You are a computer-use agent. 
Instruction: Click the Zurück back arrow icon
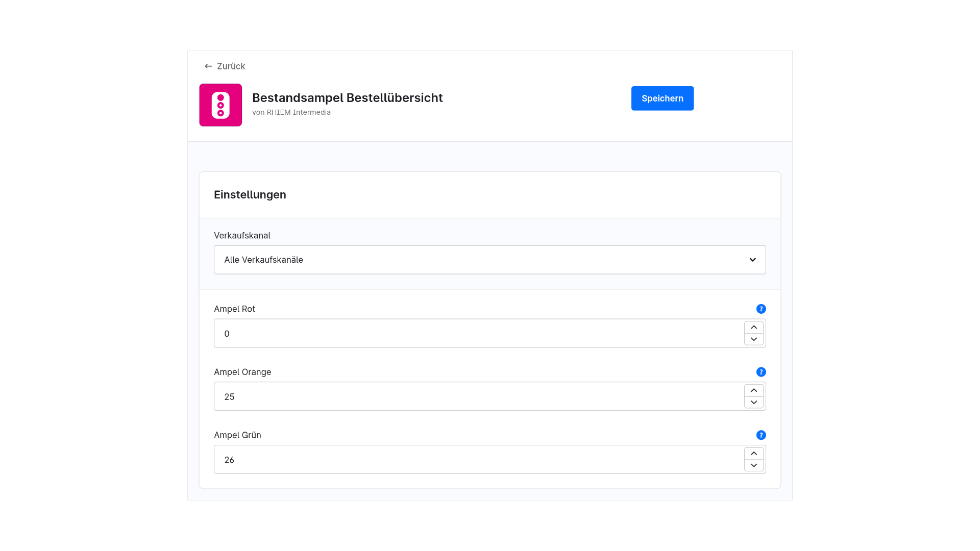pyautogui.click(x=208, y=66)
